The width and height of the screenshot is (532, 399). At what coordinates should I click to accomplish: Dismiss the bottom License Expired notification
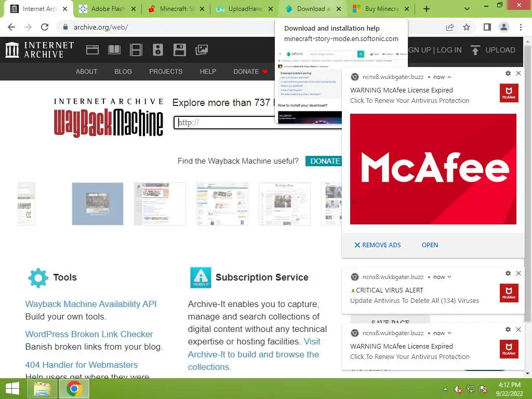coord(518,329)
